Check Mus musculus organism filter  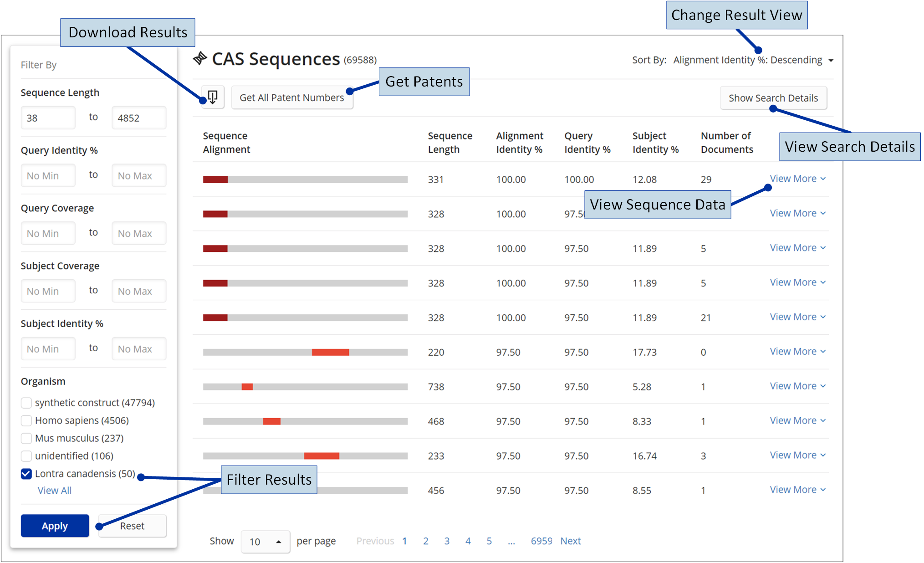[26, 438]
